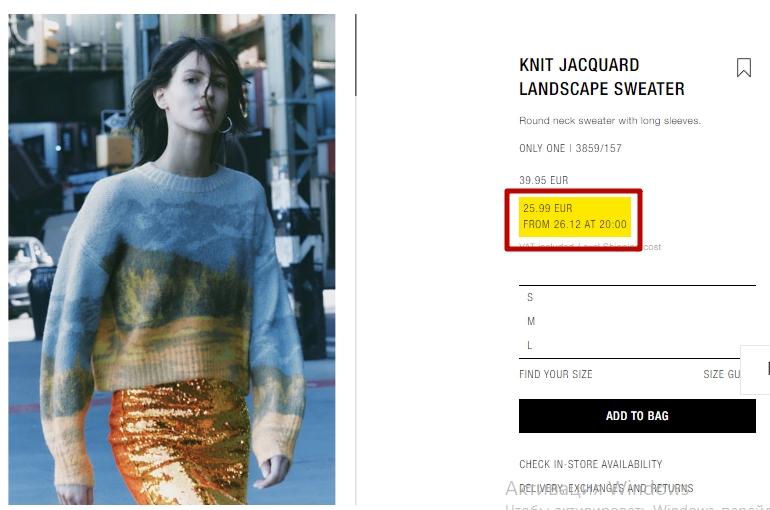The height and width of the screenshot is (510, 770).
Task: Save sweater using the bookmark icon
Action: click(x=743, y=68)
